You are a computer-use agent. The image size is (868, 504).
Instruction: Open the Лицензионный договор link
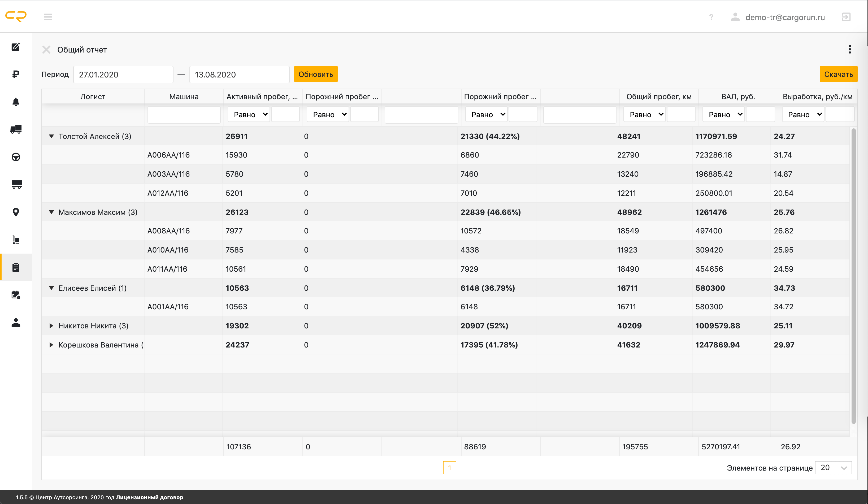coord(150,497)
